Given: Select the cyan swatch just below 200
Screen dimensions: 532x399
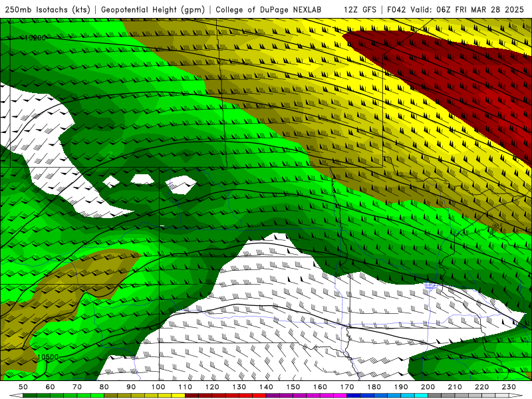Looking at the screenshot, I should pyautogui.click(x=421, y=396).
